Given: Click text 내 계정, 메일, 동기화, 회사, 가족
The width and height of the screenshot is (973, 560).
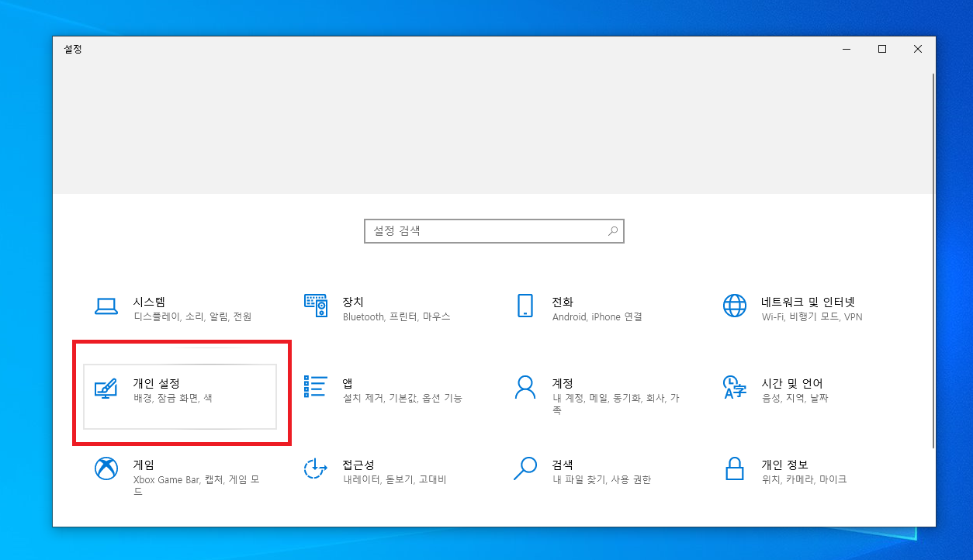Looking at the screenshot, I should tap(616, 404).
